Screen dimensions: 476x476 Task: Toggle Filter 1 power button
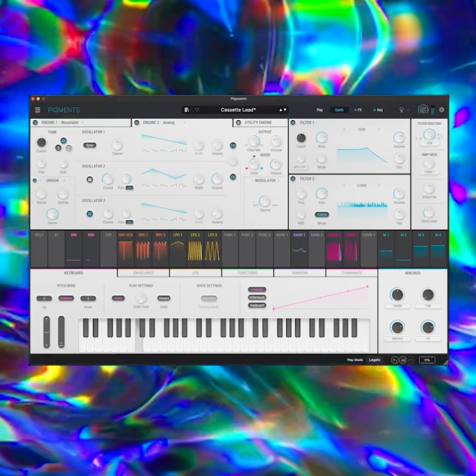293,122
